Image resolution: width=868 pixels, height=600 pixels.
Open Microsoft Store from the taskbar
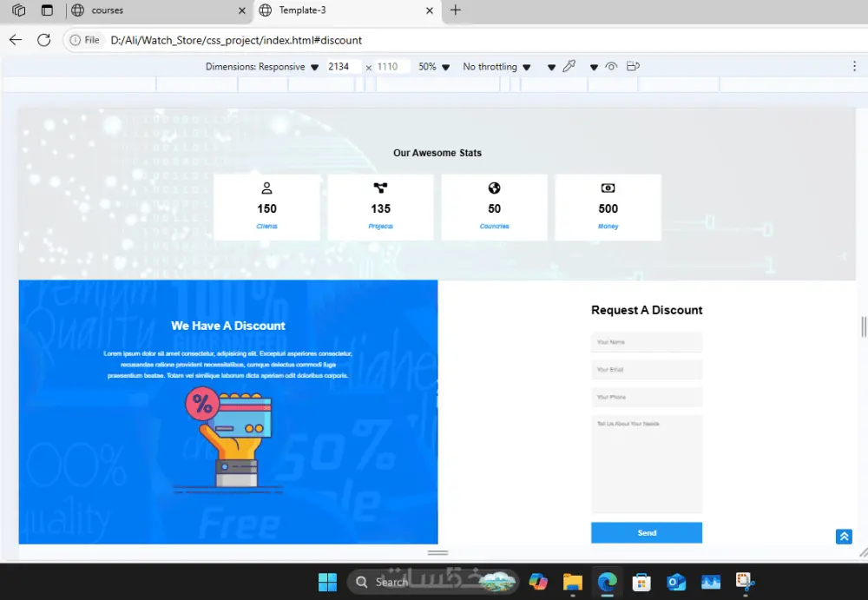(x=641, y=582)
